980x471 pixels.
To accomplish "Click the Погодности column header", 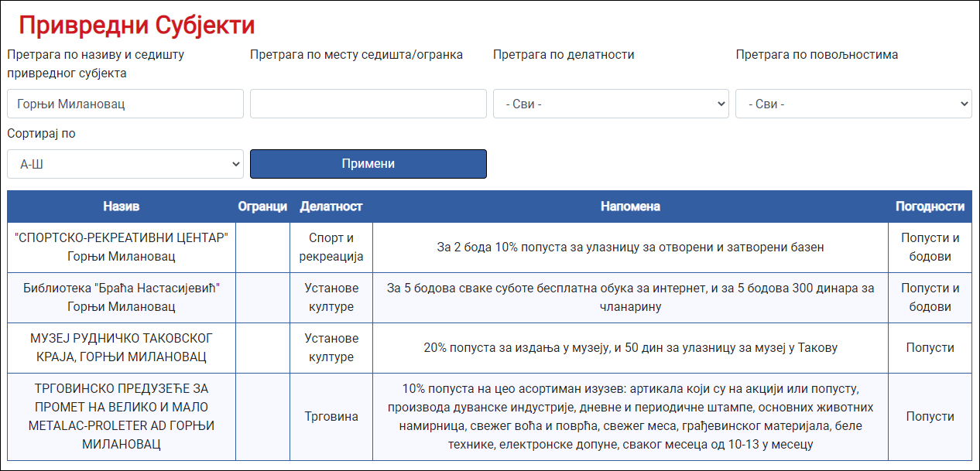I will [930, 206].
